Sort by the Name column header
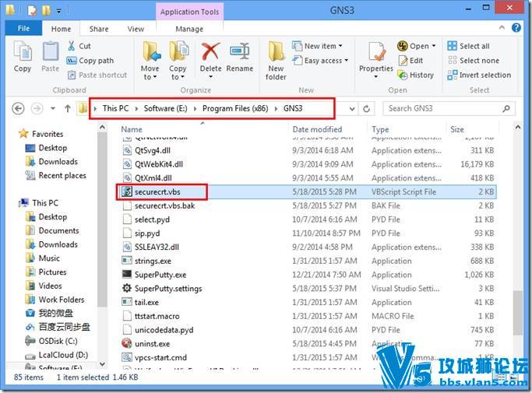The height and width of the screenshot is (393, 532). click(x=132, y=129)
